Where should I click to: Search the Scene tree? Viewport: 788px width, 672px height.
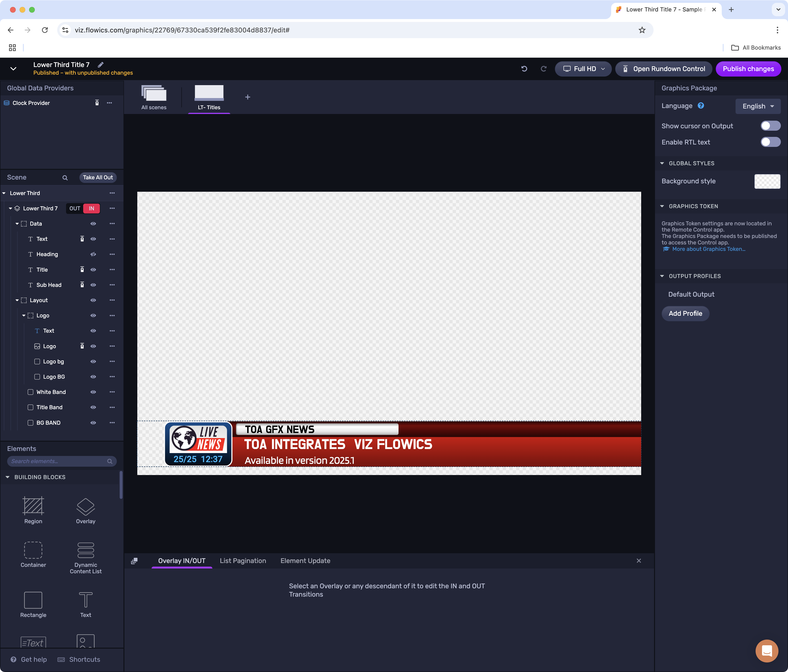(65, 178)
